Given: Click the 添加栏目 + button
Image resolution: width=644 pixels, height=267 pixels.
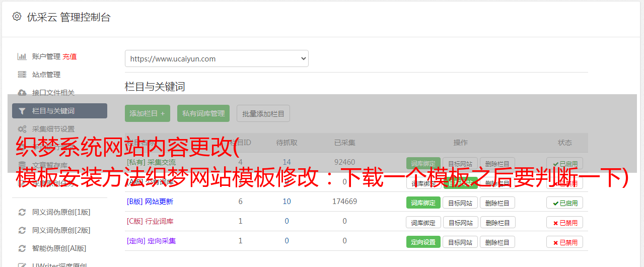Looking at the screenshot, I should [148, 113].
